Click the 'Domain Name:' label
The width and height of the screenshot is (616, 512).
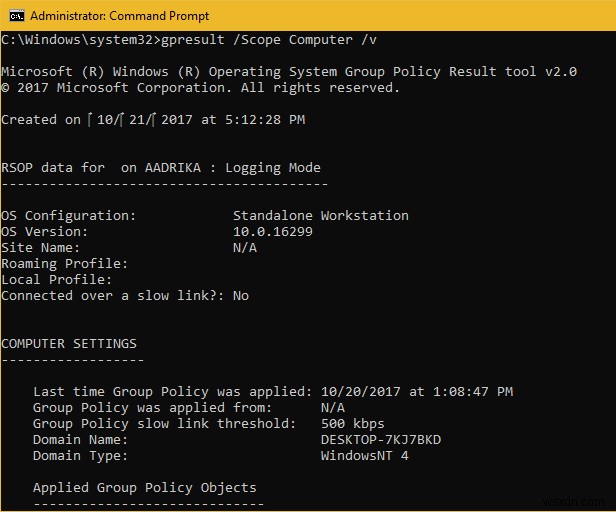pyautogui.click(x=81, y=440)
